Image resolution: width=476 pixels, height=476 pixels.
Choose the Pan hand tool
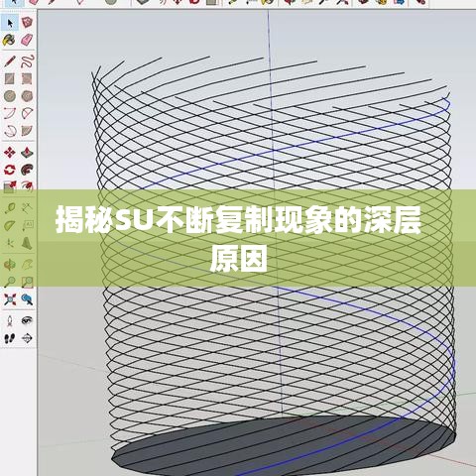point(27,265)
